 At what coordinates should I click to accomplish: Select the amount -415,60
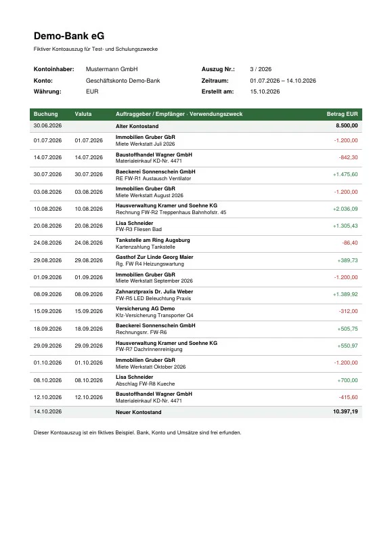(348, 397)
